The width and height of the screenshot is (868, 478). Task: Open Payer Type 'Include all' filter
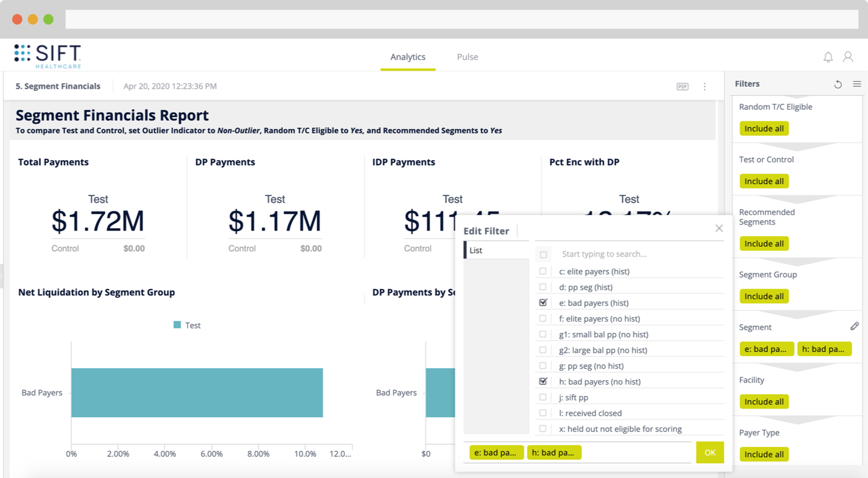click(x=764, y=454)
